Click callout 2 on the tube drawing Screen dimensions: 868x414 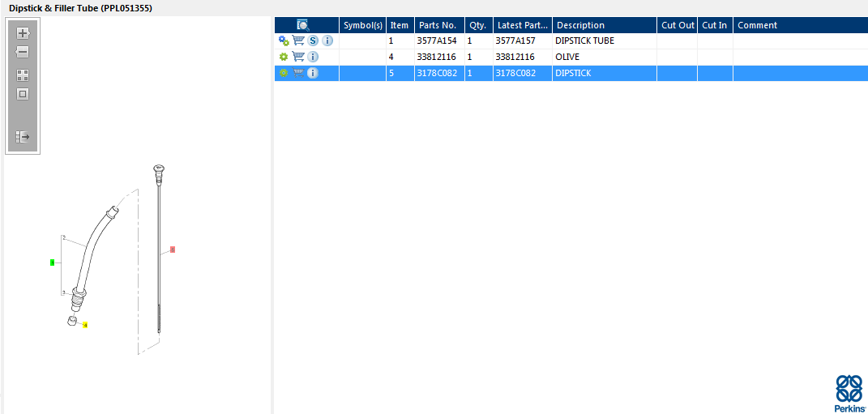(x=64, y=238)
